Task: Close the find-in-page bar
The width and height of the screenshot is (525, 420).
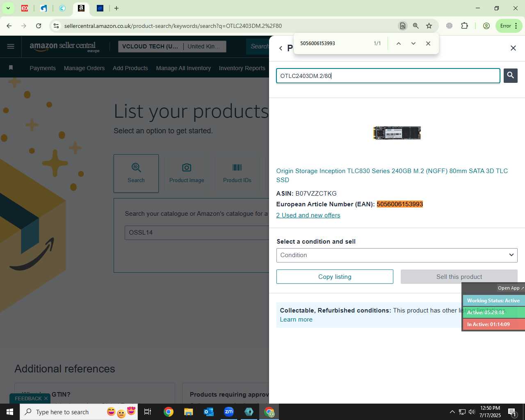Action: click(x=428, y=43)
